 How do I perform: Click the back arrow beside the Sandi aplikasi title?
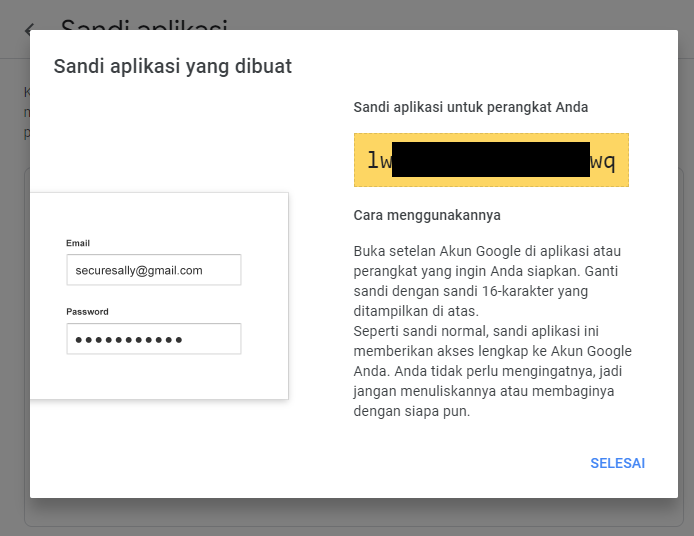tap(29, 28)
